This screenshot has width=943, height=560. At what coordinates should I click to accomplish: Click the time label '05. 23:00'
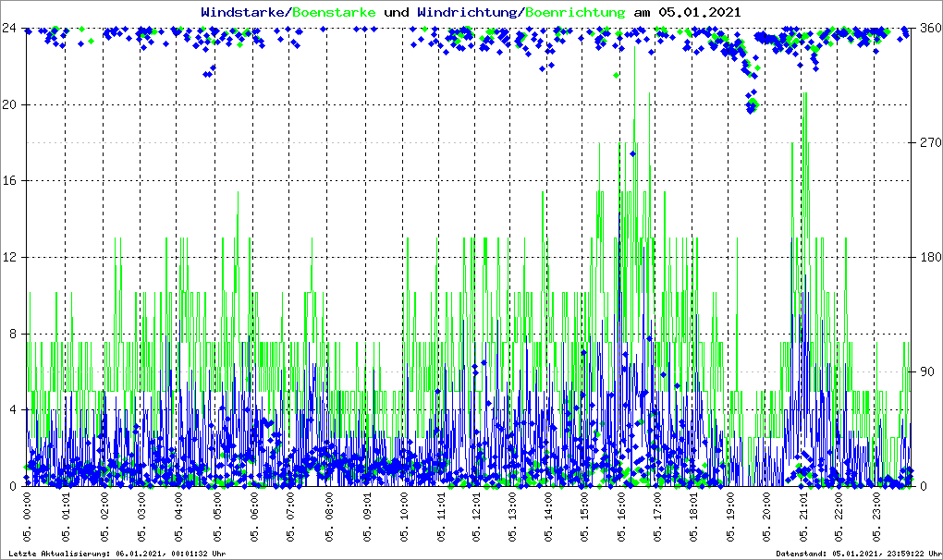(876, 517)
